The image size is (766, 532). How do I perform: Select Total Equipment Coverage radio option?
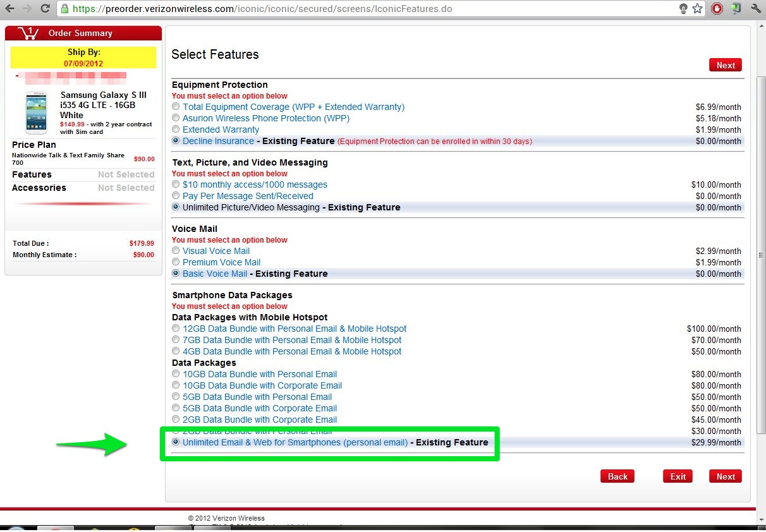coord(176,107)
